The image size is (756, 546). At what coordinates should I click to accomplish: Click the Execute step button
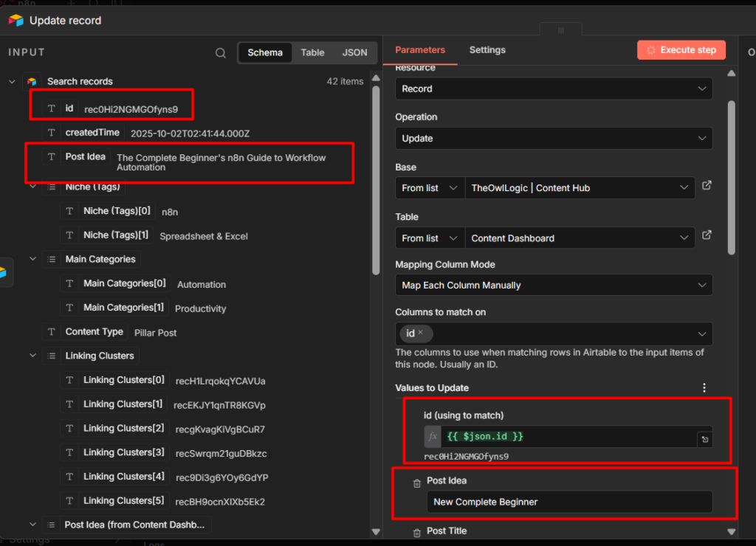click(x=681, y=50)
